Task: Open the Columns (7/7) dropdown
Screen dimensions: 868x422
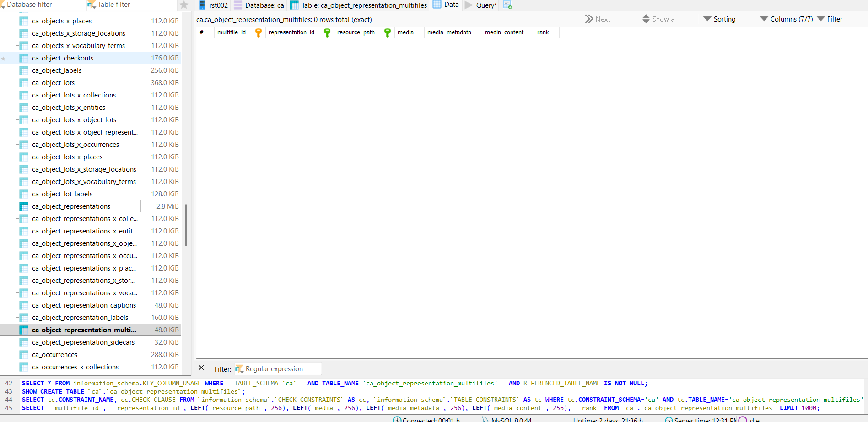Action: (786, 19)
